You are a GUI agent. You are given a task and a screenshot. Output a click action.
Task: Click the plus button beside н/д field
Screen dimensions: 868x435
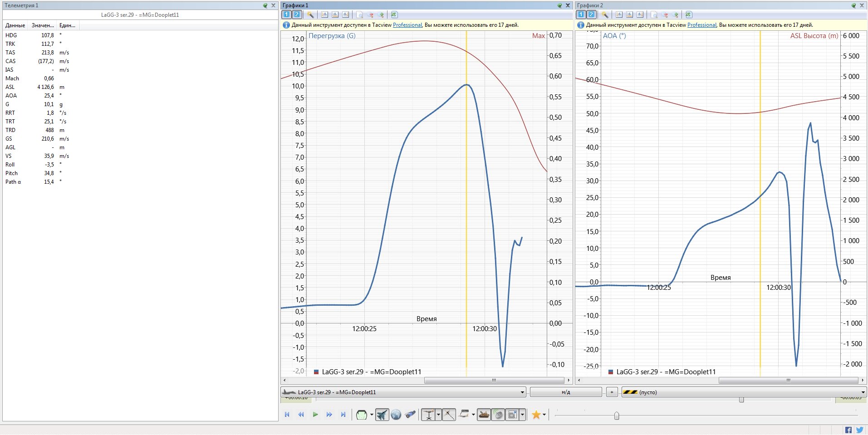coord(612,392)
